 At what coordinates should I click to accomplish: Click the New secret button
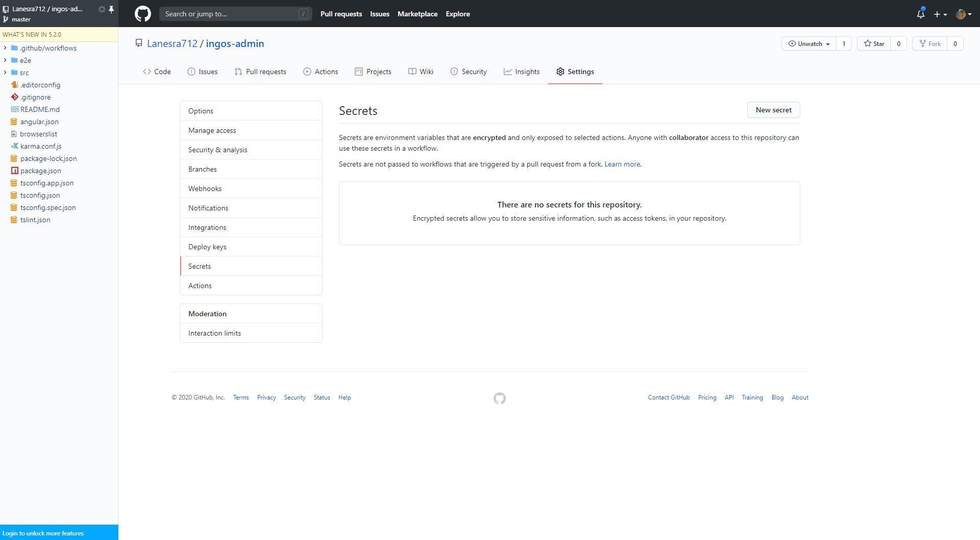click(x=773, y=110)
